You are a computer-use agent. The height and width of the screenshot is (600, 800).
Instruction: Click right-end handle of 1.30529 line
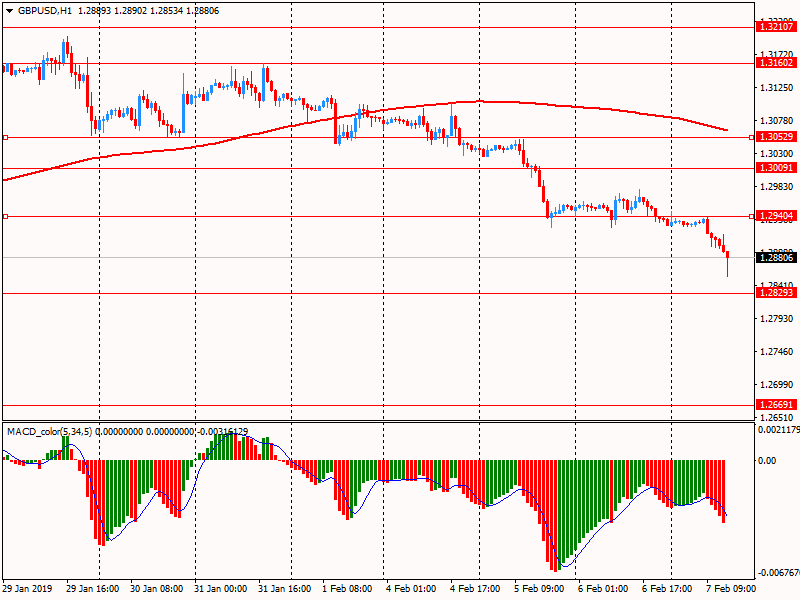pyautogui.click(x=751, y=137)
